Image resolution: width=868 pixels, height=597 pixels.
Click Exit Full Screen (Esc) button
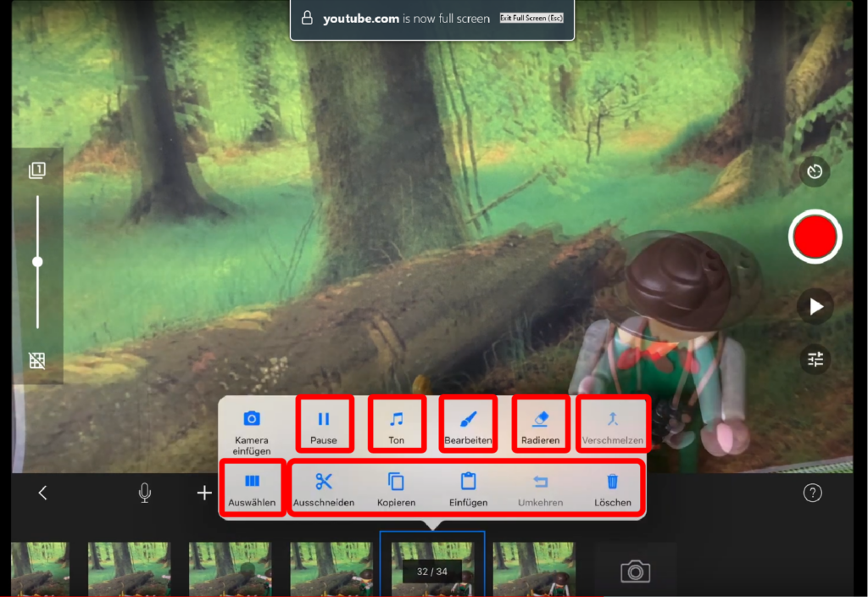[531, 18]
